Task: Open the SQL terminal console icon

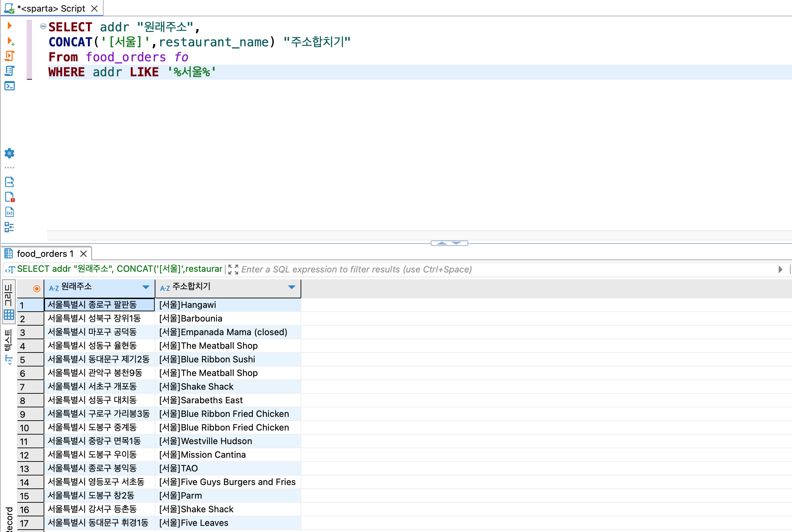Action: (x=10, y=86)
